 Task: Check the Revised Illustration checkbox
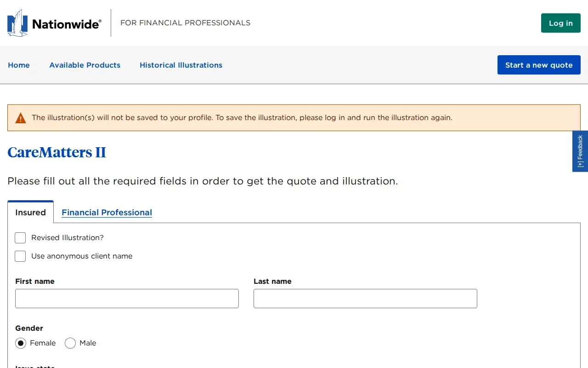click(20, 238)
